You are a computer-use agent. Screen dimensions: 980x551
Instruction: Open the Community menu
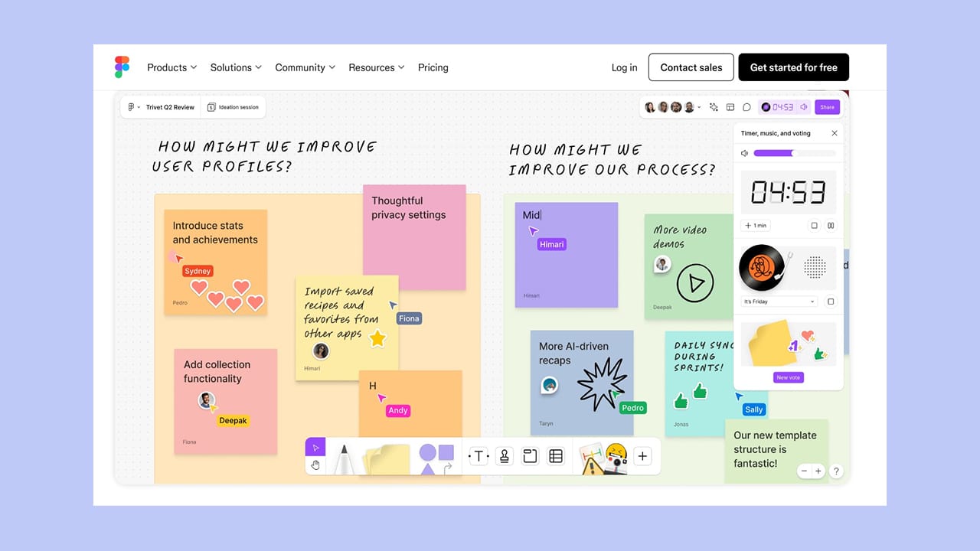coord(305,67)
